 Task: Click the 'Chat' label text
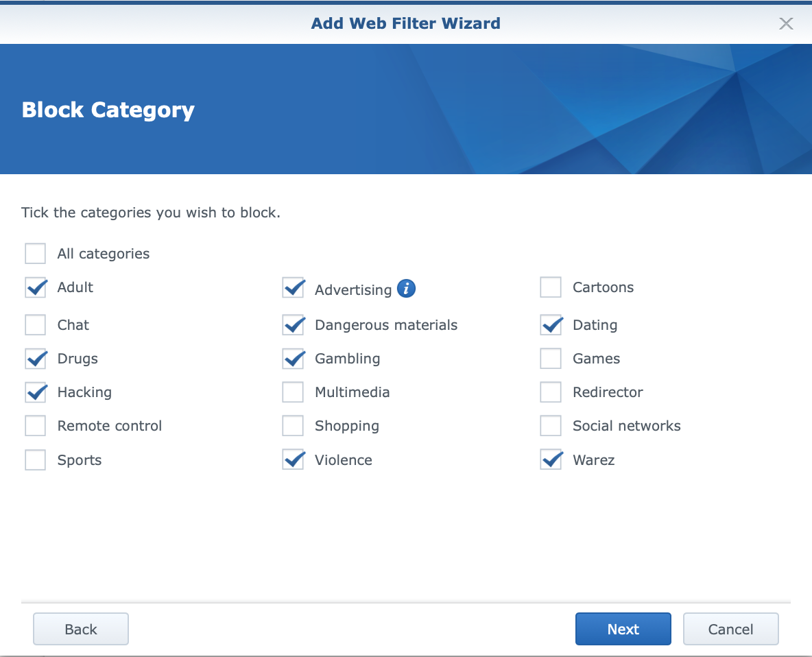click(73, 325)
